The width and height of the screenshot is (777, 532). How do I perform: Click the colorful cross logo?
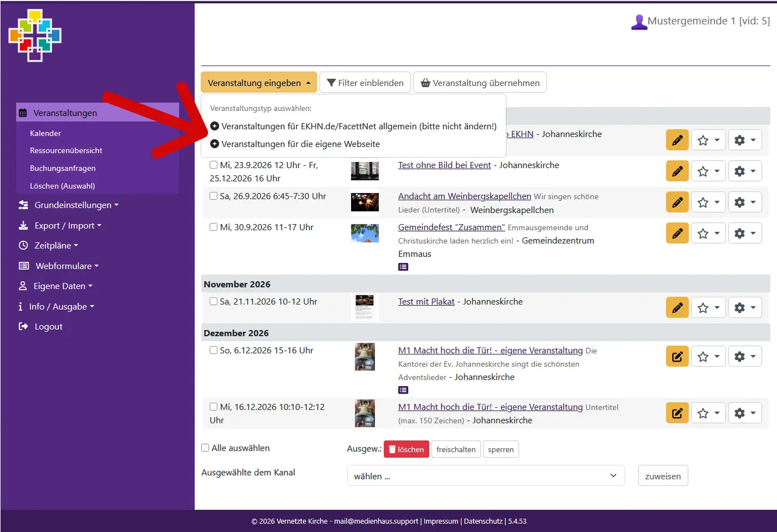(35, 35)
